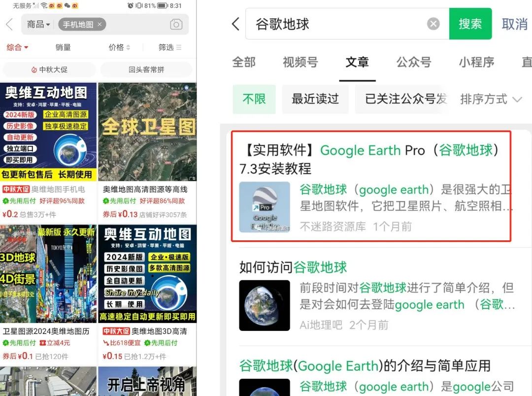The image size is (532, 396).
Task: Toggle 价格 sort order
Action: point(119,47)
